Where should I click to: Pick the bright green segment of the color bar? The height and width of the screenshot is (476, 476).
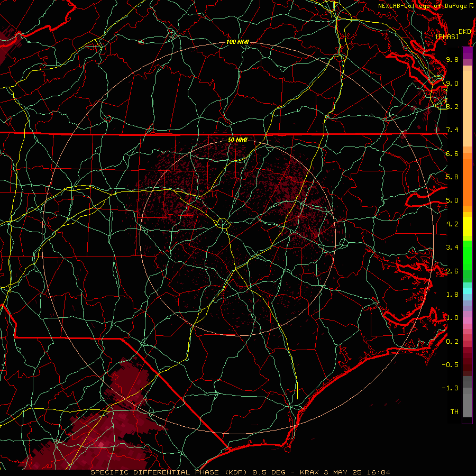[x=467, y=255]
